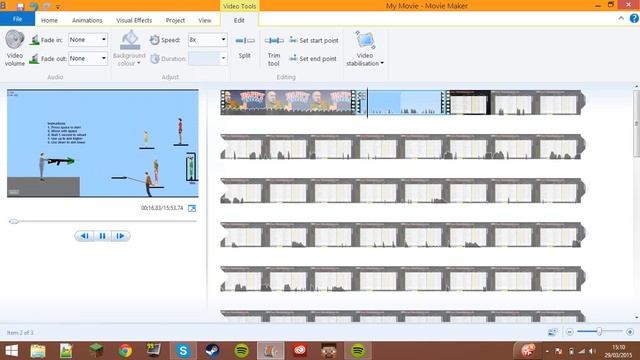Click the Fade out speaker icon
The height and width of the screenshot is (360, 640).
pyautogui.click(x=34, y=59)
